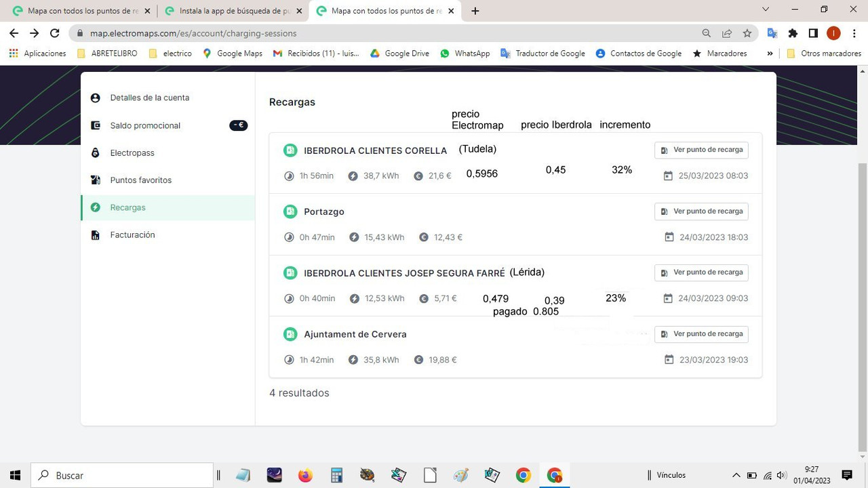Screen dimensions: 868x488
Task: View charging point for JOSEP SEGURA FARRÉ
Action: [x=701, y=272]
